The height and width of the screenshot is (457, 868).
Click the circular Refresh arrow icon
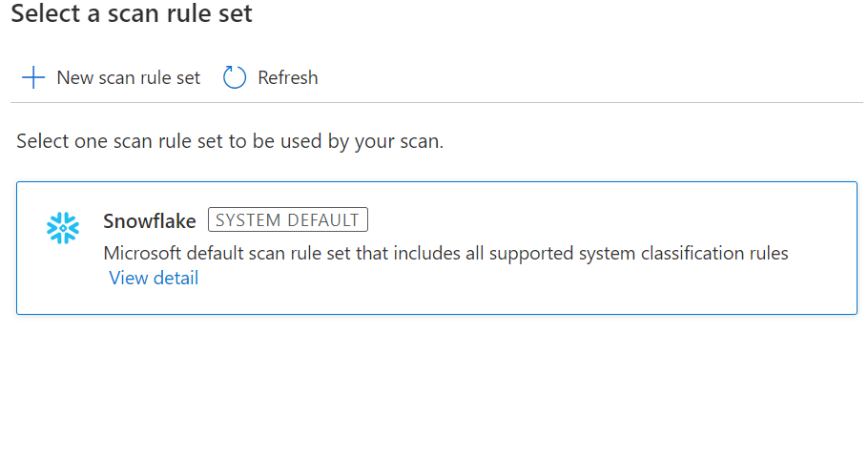tap(235, 78)
